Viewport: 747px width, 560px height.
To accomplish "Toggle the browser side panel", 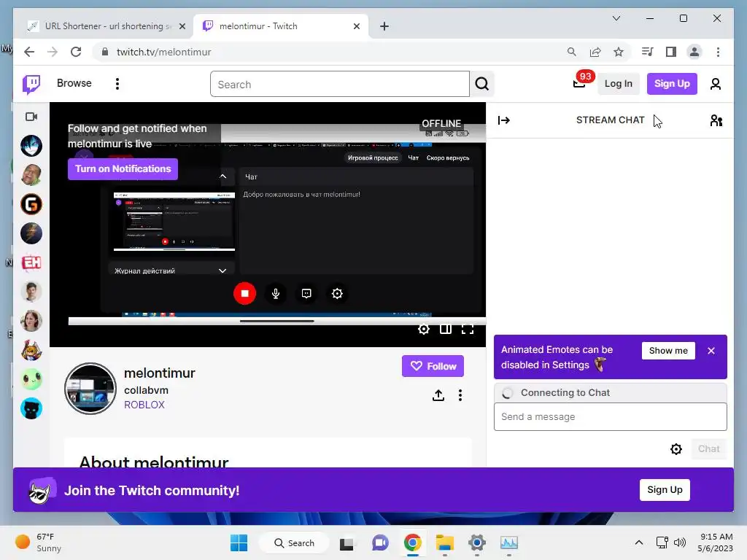I will (671, 52).
